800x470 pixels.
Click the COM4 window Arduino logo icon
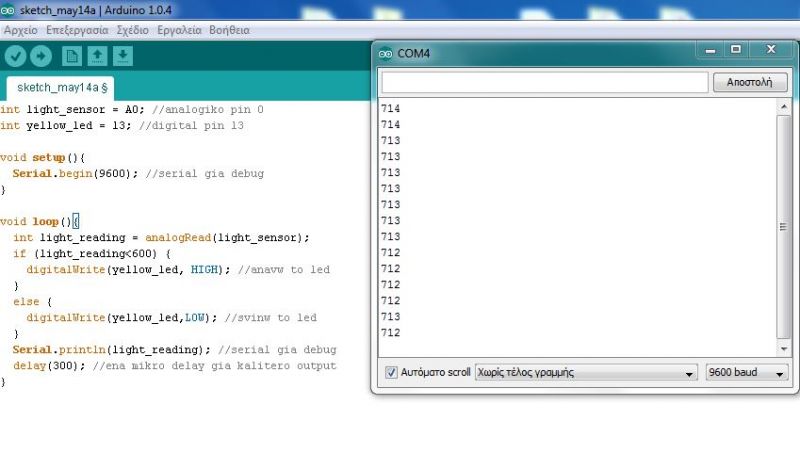(x=386, y=54)
